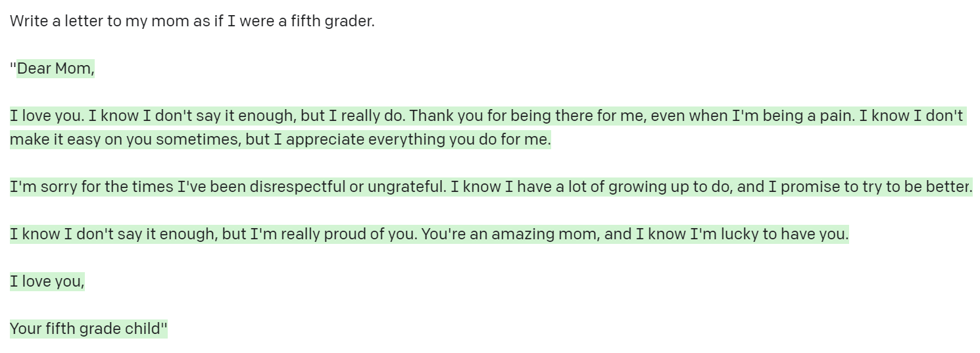Click the sentence starting 'I'm sorry for the times'
Viewport: 980px width, 353px height.
(x=491, y=187)
